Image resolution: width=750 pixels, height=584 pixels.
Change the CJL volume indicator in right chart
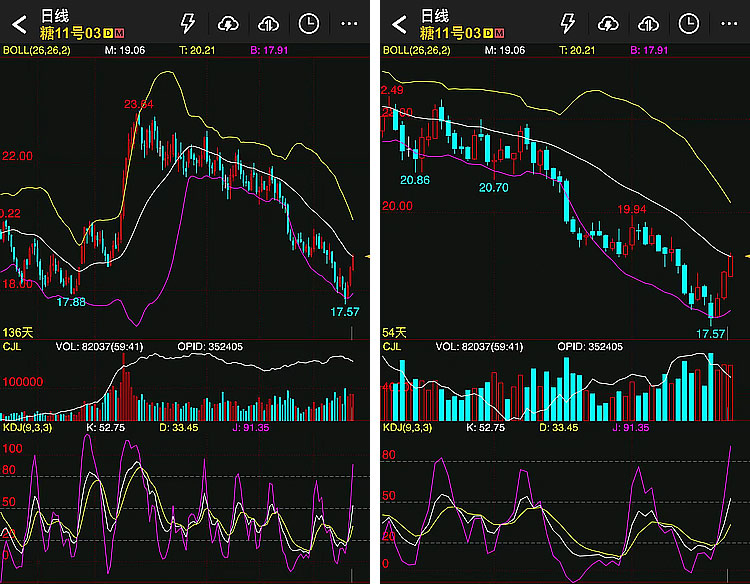[392, 346]
